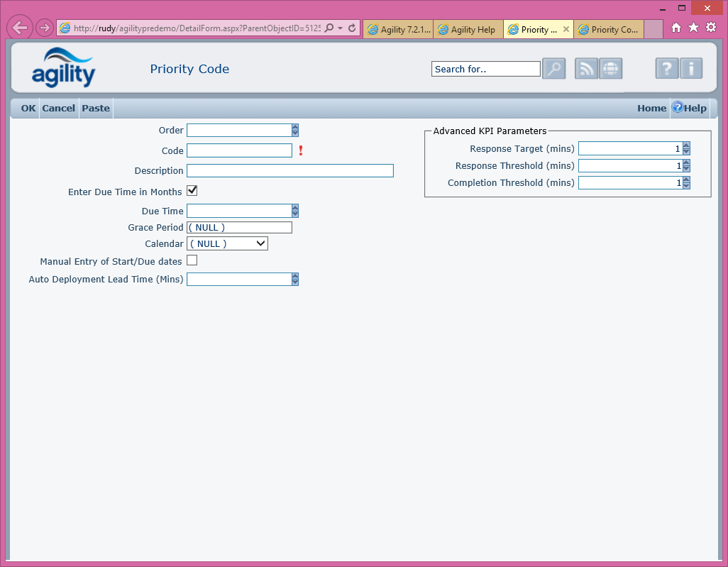Open browser settings gear icon
The width and height of the screenshot is (728, 567).
710,28
